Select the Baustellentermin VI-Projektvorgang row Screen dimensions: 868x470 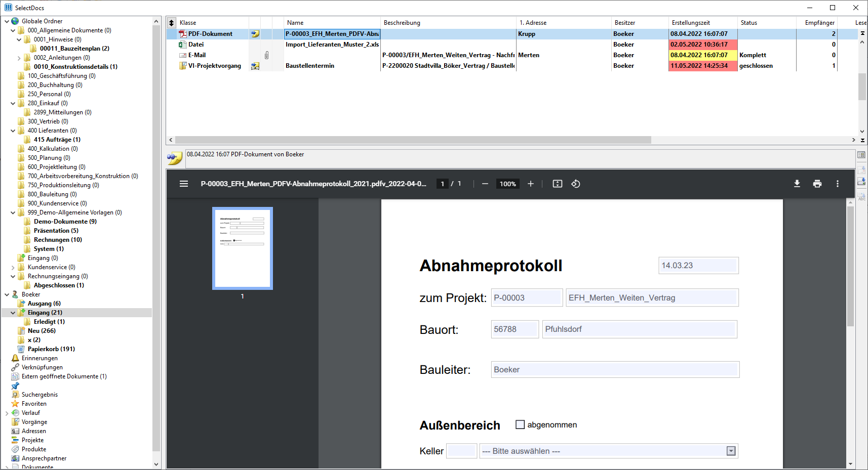click(x=511, y=66)
